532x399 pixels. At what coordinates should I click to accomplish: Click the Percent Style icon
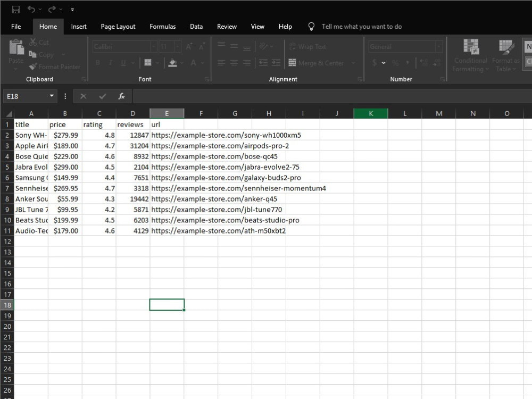click(x=395, y=63)
